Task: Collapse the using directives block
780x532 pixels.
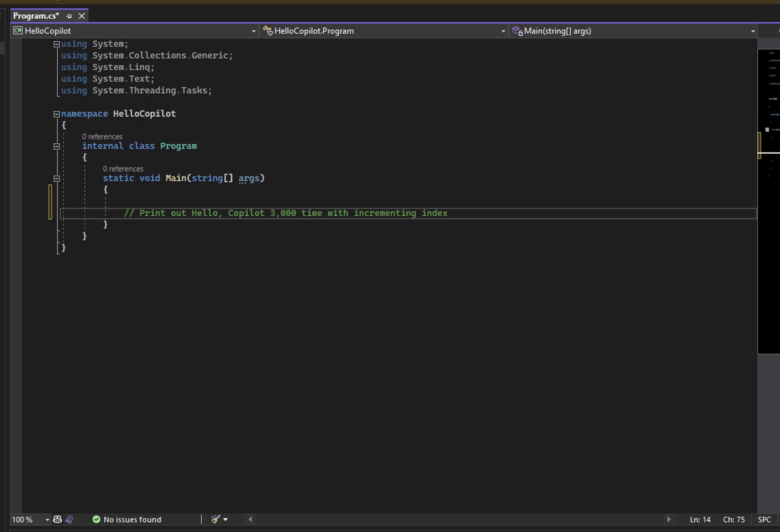Action: (57, 44)
